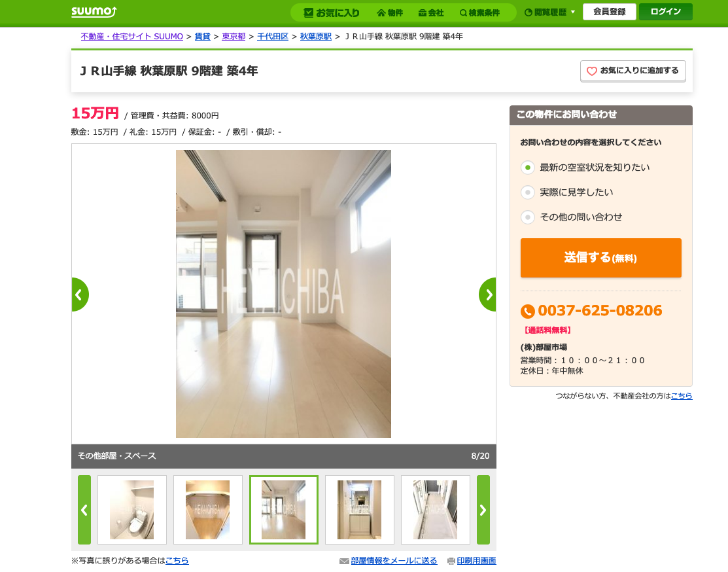Add listing with お気に入りに追加する heart button

[x=633, y=71]
